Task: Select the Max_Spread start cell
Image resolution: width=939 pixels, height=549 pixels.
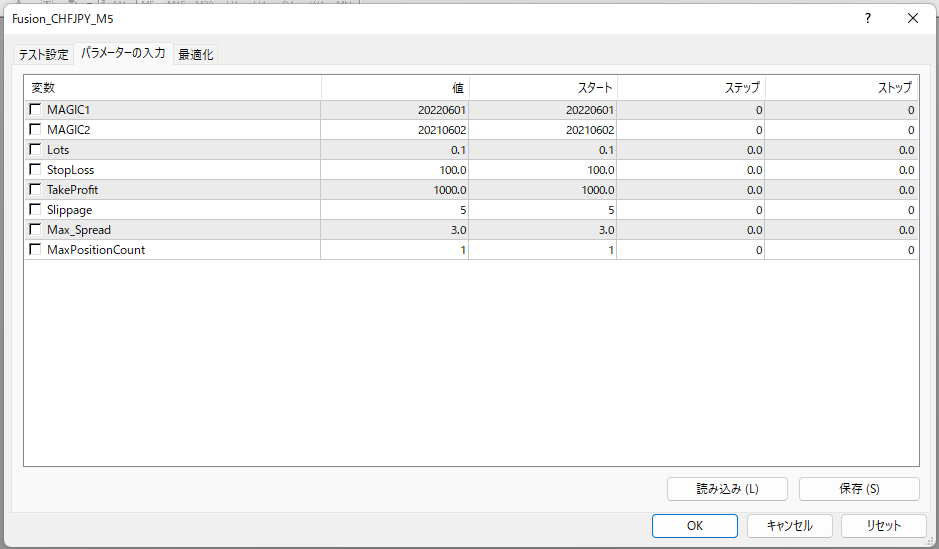Action: [543, 230]
